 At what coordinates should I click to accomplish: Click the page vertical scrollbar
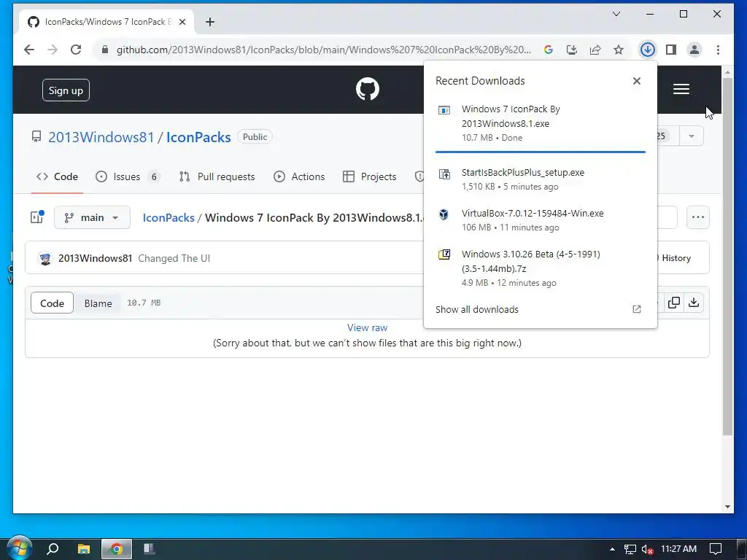pyautogui.click(x=727, y=256)
